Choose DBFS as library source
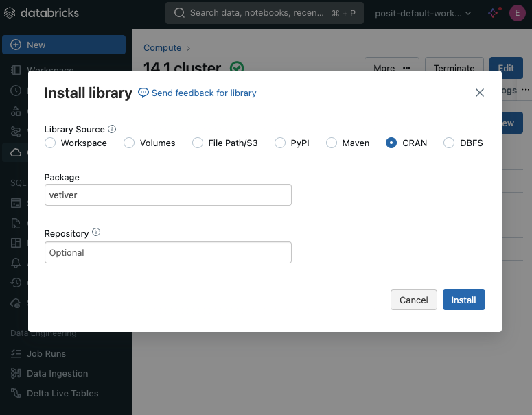This screenshot has width=532, height=415. pos(449,143)
